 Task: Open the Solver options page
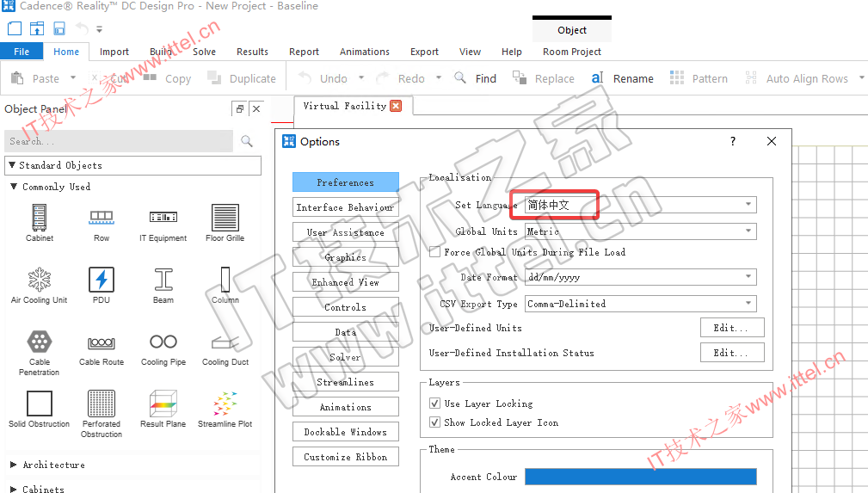346,357
